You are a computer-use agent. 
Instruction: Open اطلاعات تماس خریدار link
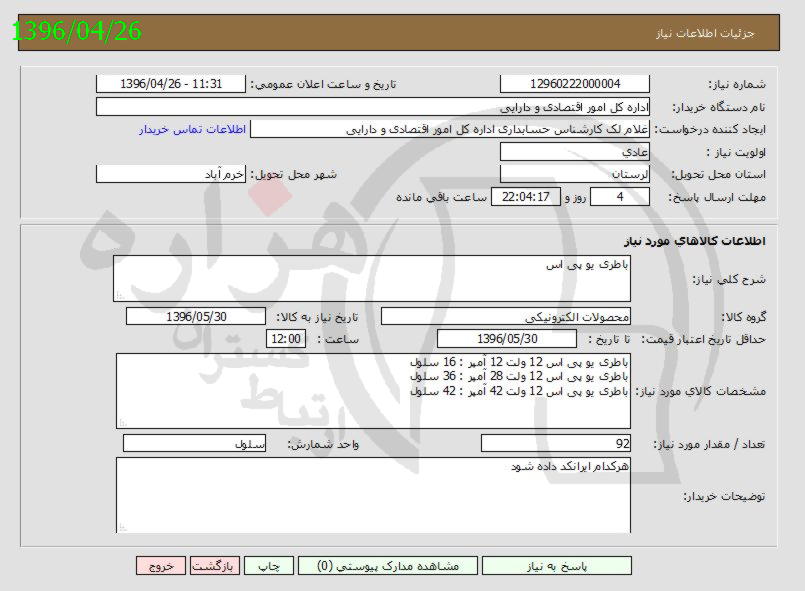pyautogui.click(x=186, y=129)
